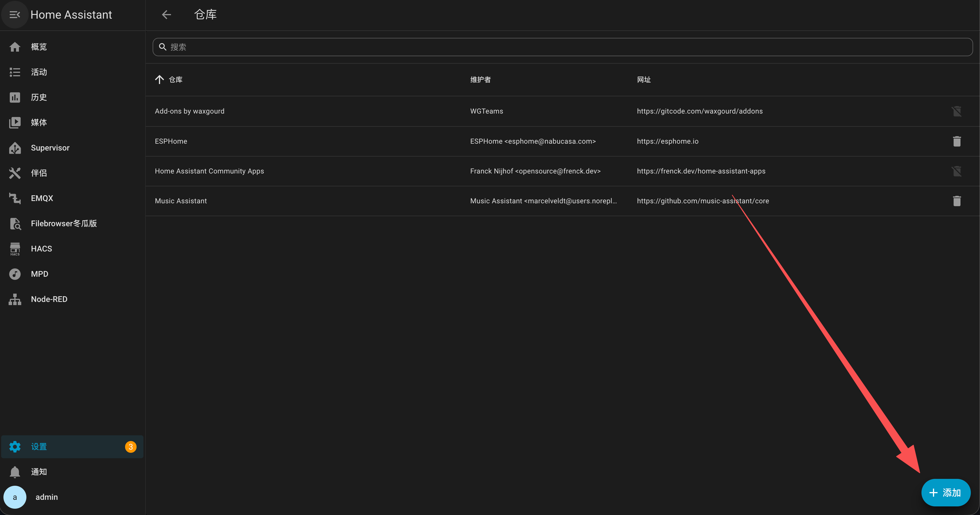The width and height of the screenshot is (980, 515).
Task: Click the WGTeams maintainer cell
Action: [x=487, y=111]
